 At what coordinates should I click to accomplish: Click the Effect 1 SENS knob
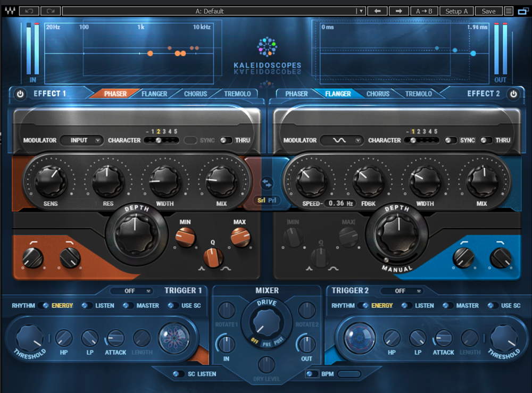[x=51, y=181]
